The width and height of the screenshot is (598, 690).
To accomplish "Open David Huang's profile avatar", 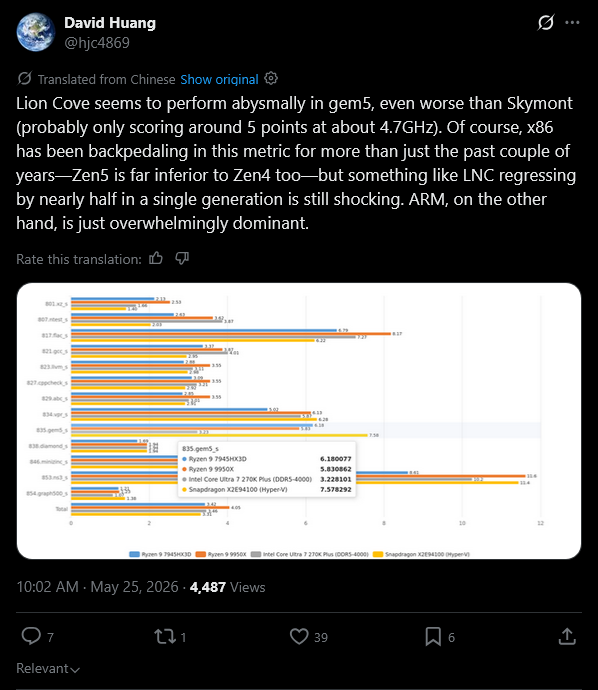I will point(36,32).
